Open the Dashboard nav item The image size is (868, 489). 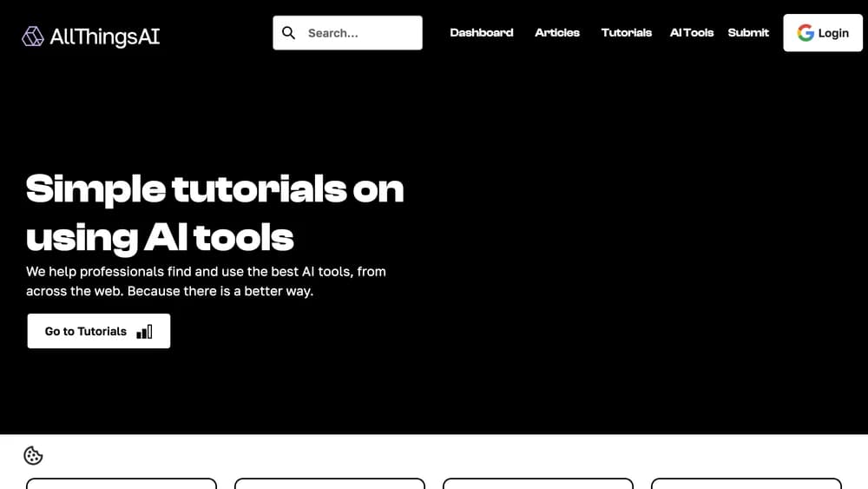[x=482, y=33]
